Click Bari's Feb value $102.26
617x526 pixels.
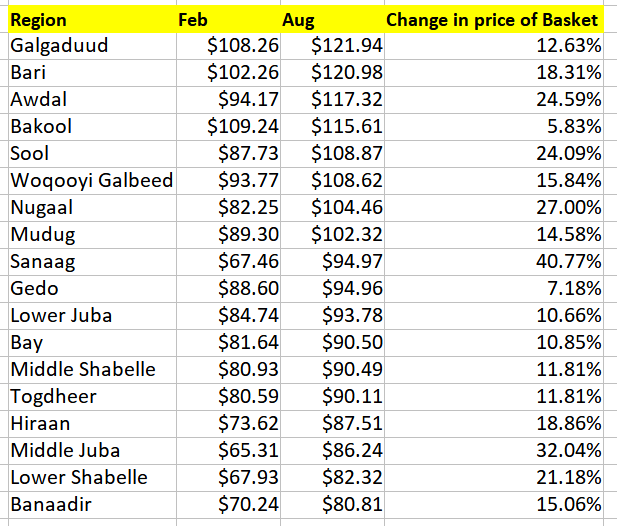(x=228, y=73)
